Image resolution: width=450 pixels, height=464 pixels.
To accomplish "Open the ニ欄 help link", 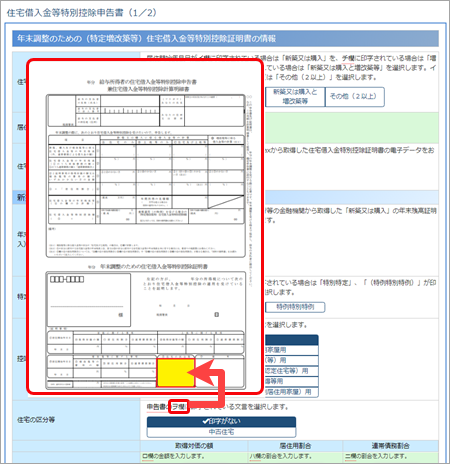I will pyautogui.click(x=351, y=456).
